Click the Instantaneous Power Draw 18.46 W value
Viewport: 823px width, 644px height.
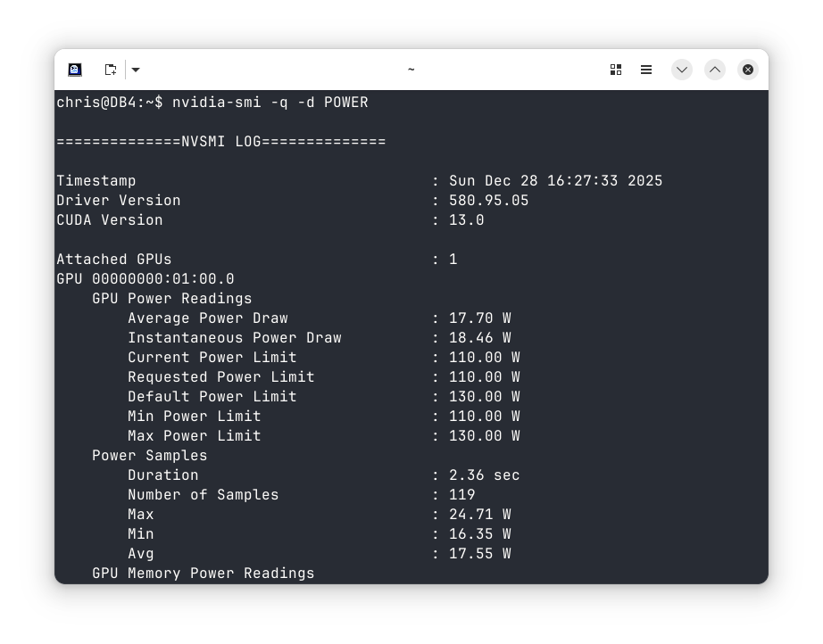pos(479,338)
